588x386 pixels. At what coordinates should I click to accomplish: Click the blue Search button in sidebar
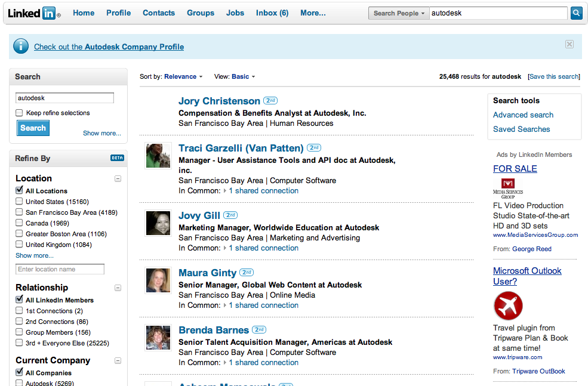click(33, 128)
